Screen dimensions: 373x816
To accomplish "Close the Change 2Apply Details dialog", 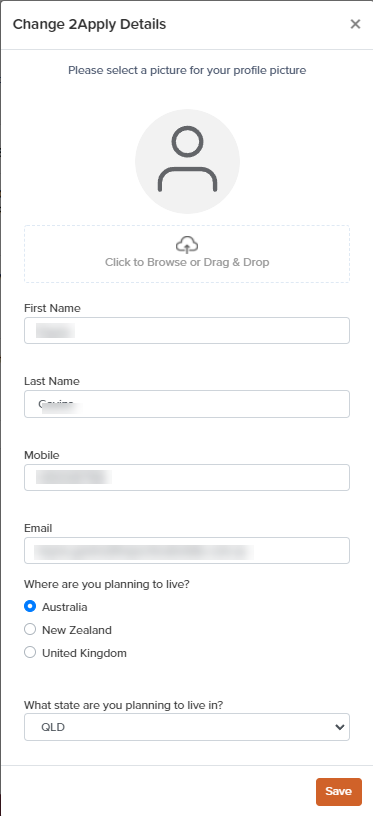I will pyautogui.click(x=355, y=24).
